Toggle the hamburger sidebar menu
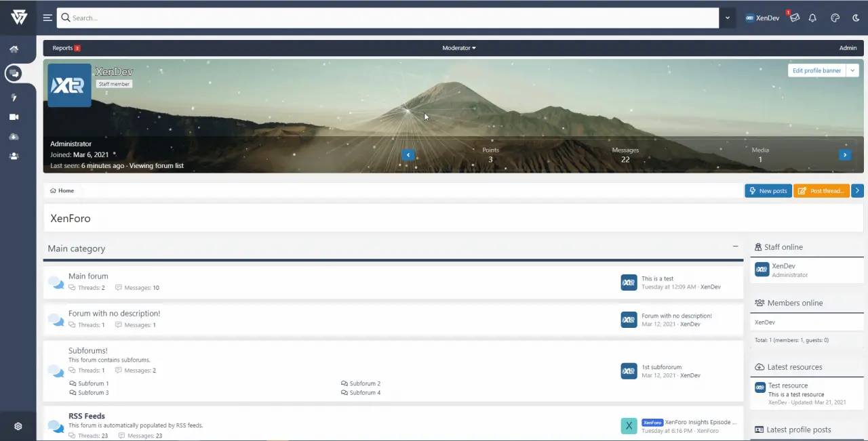 tap(47, 18)
